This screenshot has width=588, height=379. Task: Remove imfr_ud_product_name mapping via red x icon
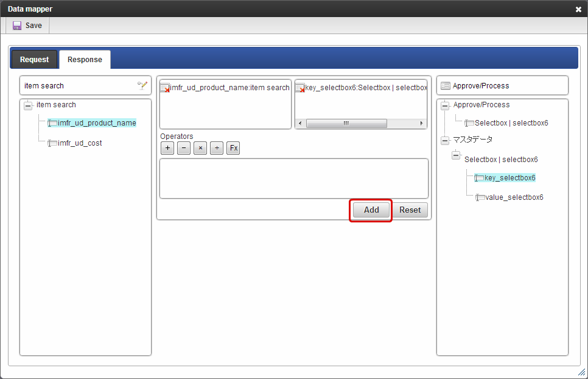pyautogui.click(x=165, y=88)
